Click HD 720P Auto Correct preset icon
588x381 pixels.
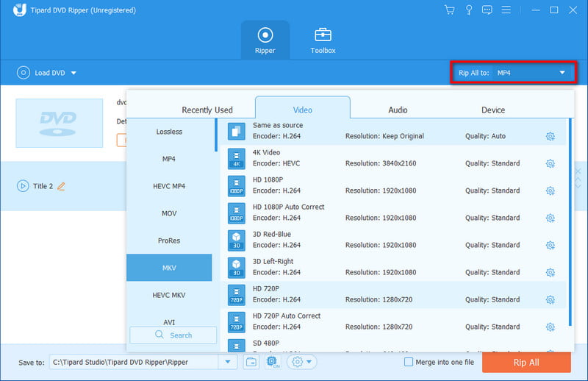point(236,322)
